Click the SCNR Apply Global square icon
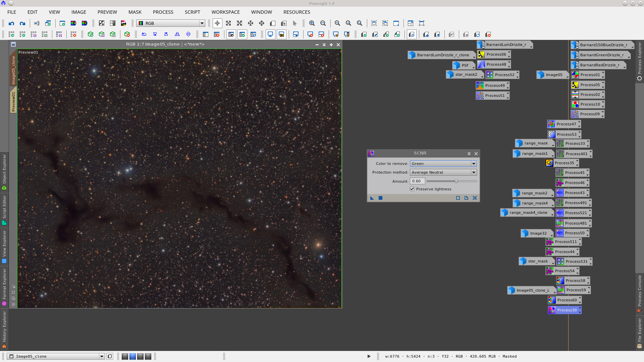Image resolution: width=644 pixels, height=362 pixels. (380, 198)
